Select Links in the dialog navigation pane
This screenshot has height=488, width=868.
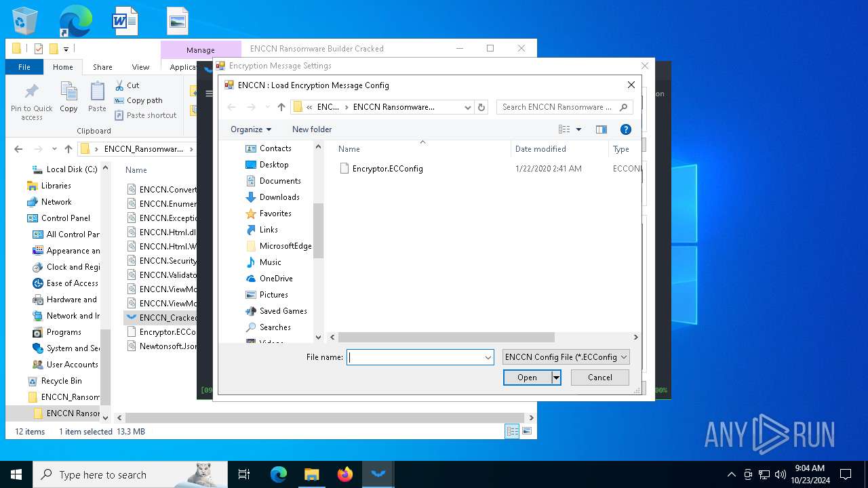pos(269,230)
